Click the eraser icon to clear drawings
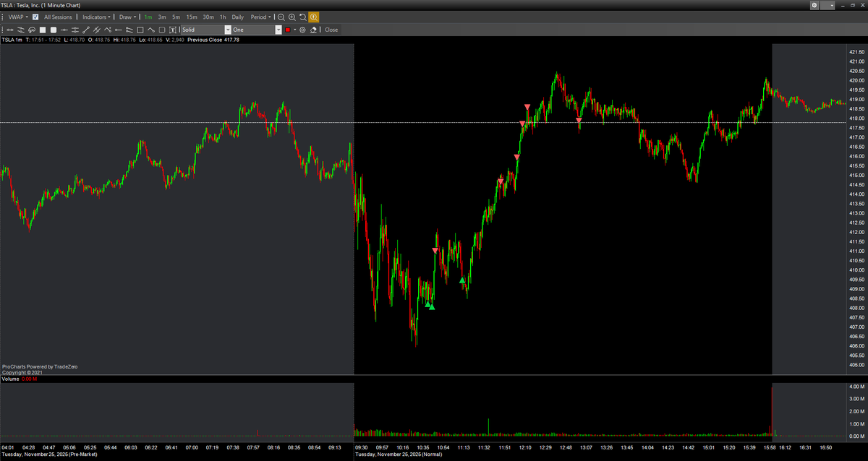The image size is (868, 461). pos(313,30)
